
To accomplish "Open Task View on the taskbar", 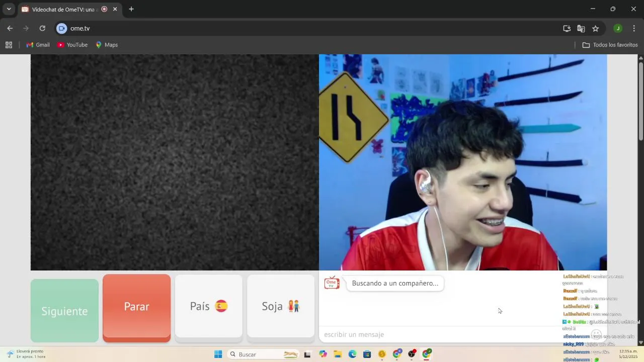I will pos(307,354).
